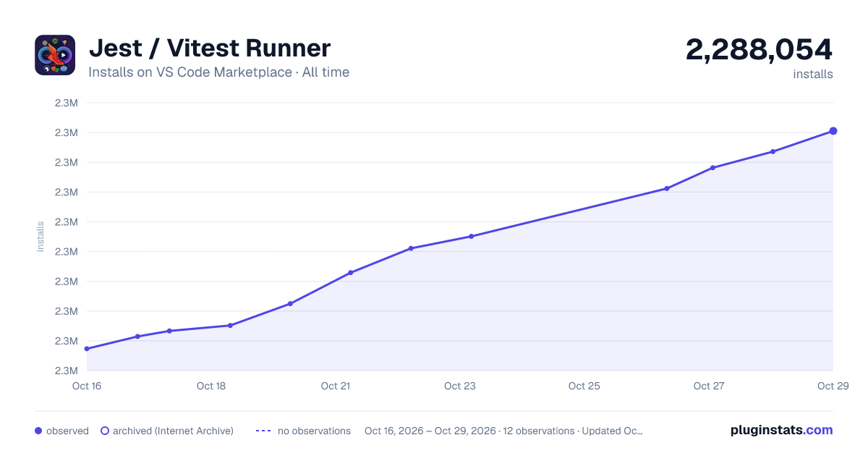This screenshot has width=868, height=456.
Task: Click the first data point at Oct 16
Action: click(87, 349)
